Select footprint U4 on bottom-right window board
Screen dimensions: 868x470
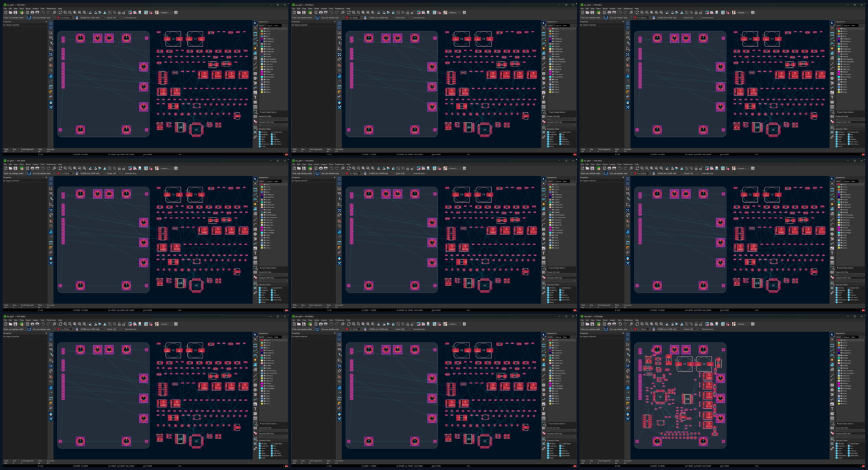[687, 399]
